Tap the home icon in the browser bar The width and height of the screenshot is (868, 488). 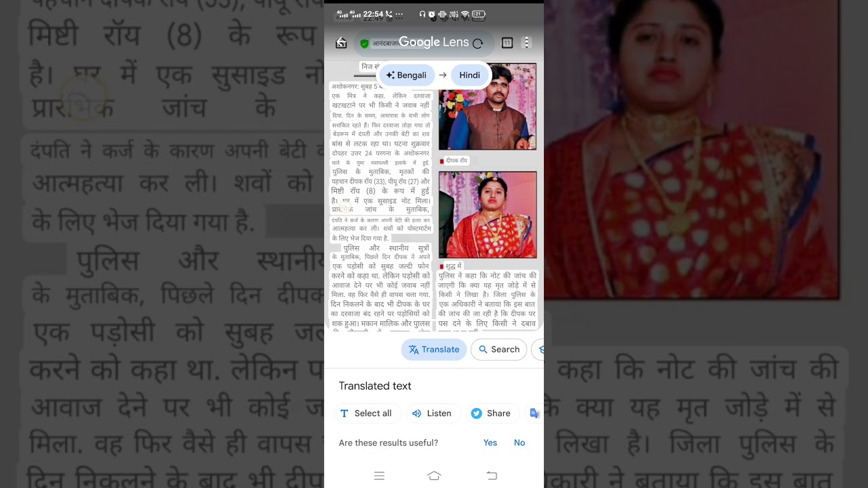click(x=341, y=43)
